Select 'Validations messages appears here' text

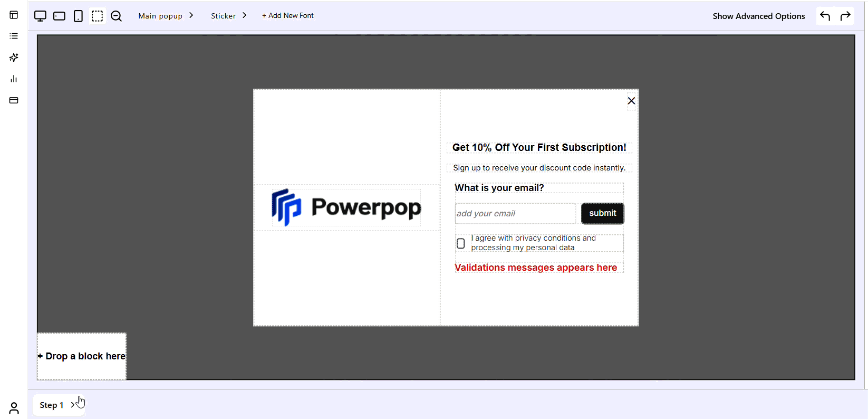click(x=536, y=268)
